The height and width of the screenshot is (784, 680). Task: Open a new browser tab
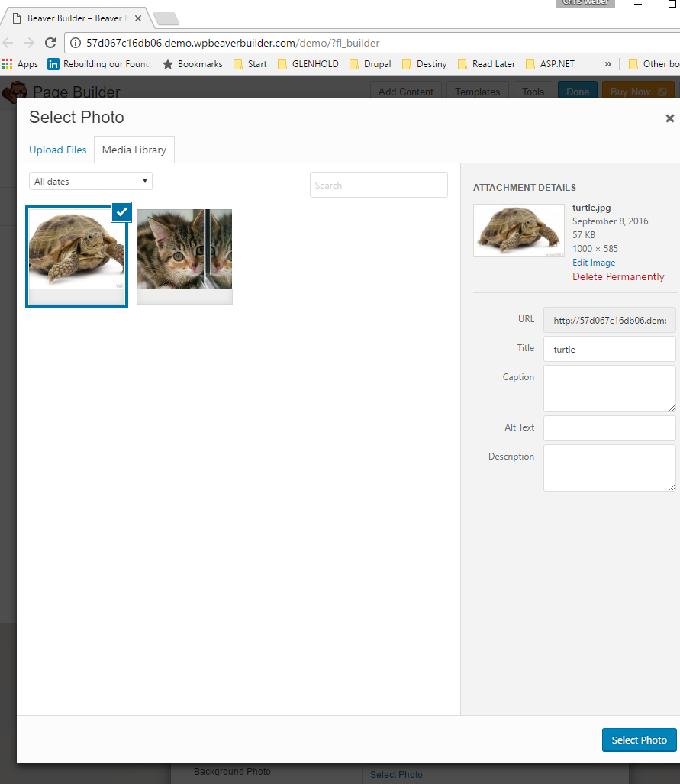[x=166, y=19]
